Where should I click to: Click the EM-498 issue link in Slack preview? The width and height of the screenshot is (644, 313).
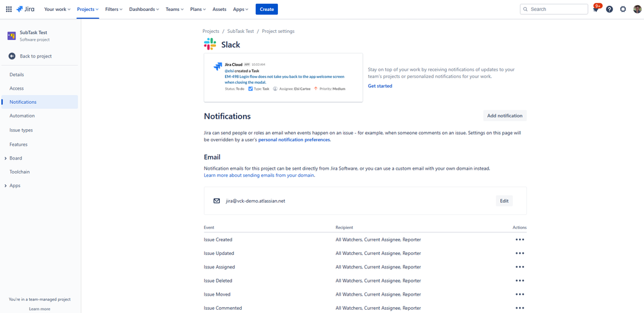click(284, 79)
